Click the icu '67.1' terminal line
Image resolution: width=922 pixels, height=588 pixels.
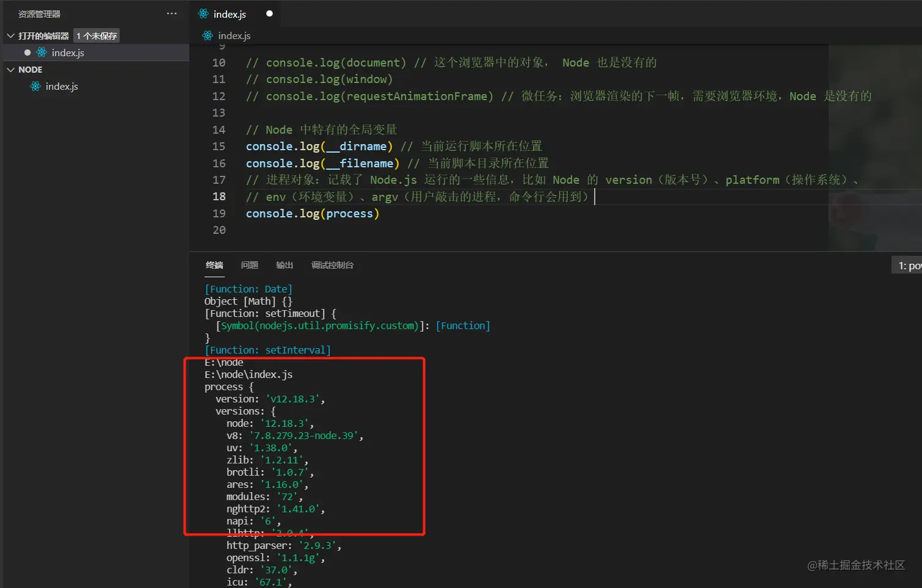tap(260, 582)
